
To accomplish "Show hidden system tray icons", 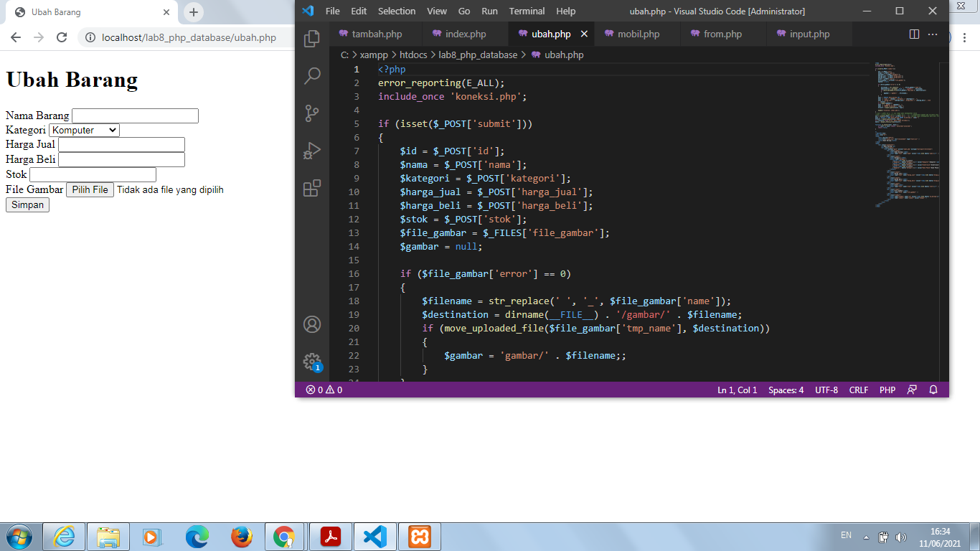I will (x=866, y=537).
